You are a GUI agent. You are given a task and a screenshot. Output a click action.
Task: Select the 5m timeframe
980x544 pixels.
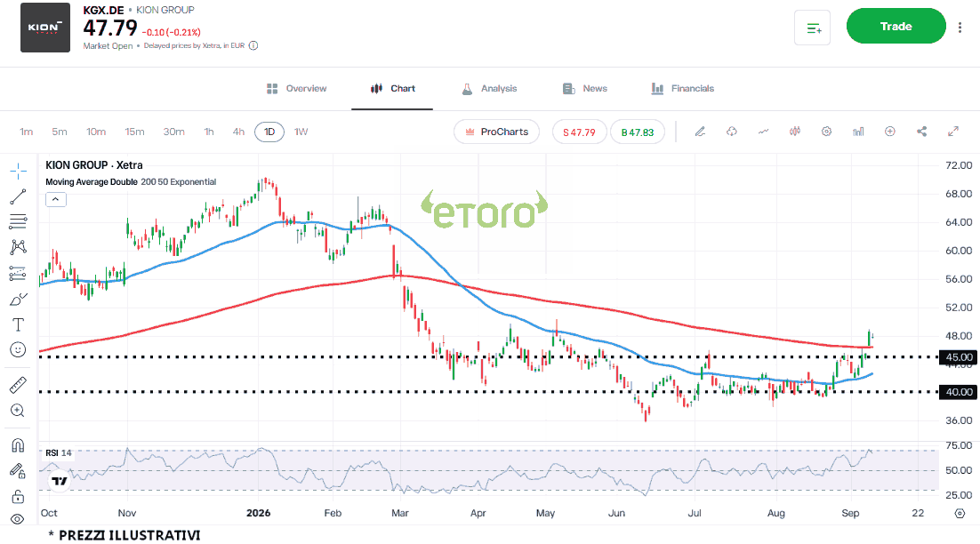pyautogui.click(x=60, y=132)
